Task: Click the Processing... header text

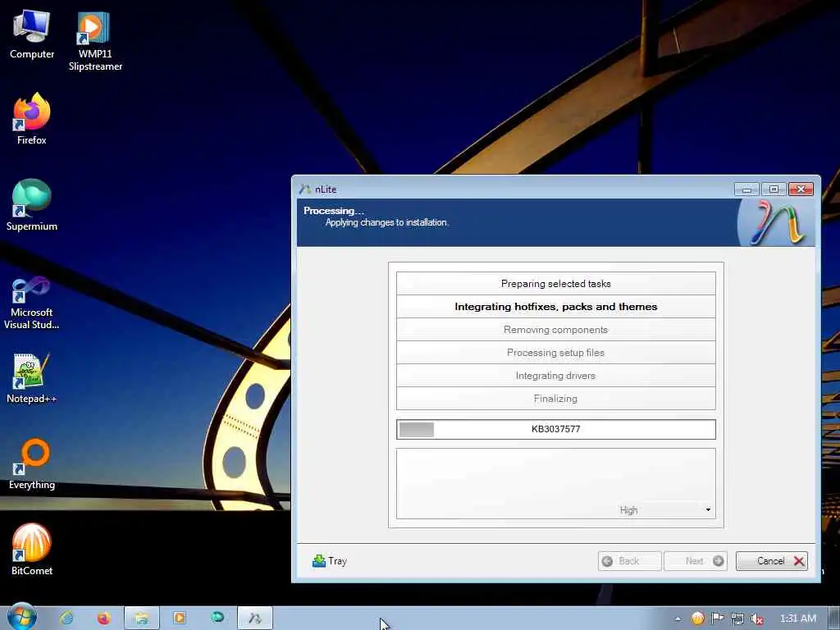Action: (333, 211)
